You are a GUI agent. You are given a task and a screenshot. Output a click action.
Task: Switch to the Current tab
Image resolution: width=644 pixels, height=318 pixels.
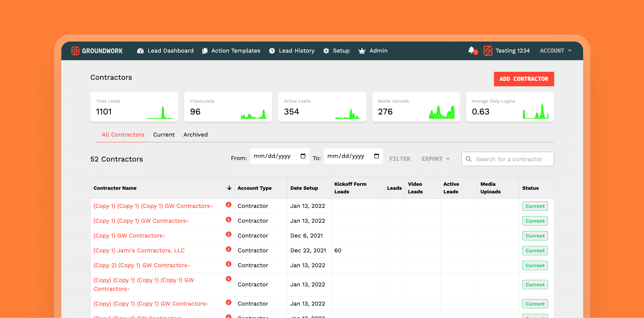(x=164, y=135)
